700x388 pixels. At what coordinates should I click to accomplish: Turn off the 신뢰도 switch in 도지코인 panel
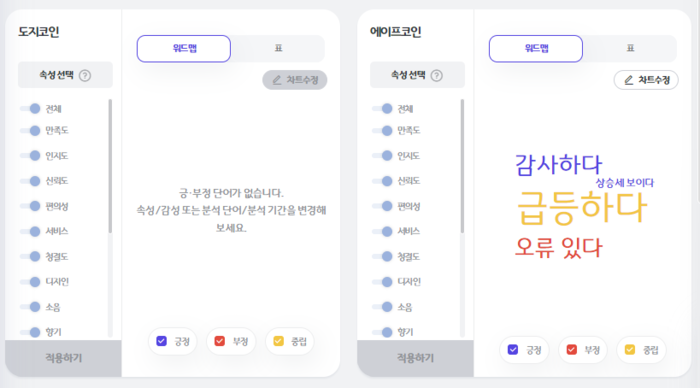[30, 181]
